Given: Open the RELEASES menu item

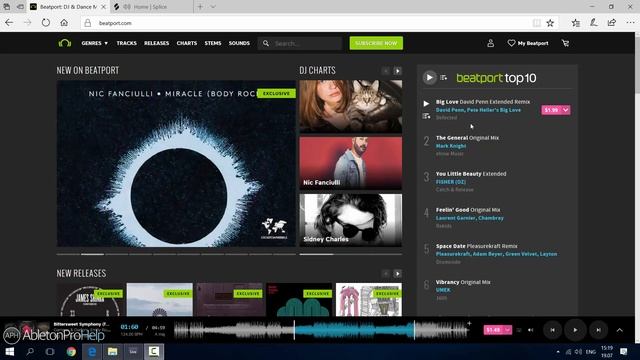Looking at the screenshot, I should pos(156,43).
